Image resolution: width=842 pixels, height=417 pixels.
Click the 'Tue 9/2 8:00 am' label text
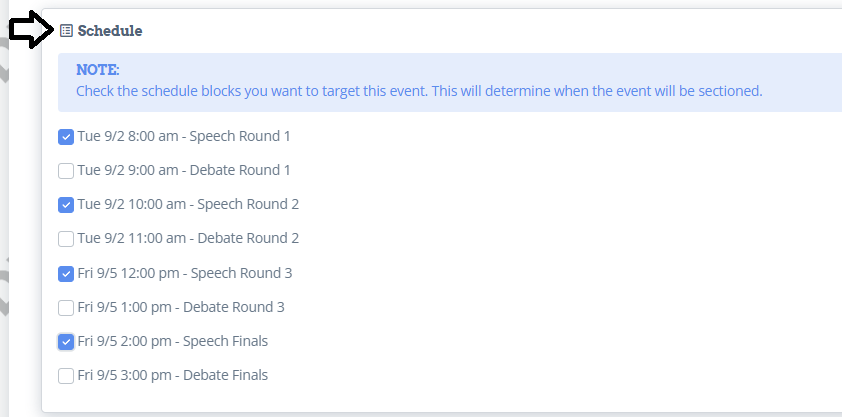point(128,136)
